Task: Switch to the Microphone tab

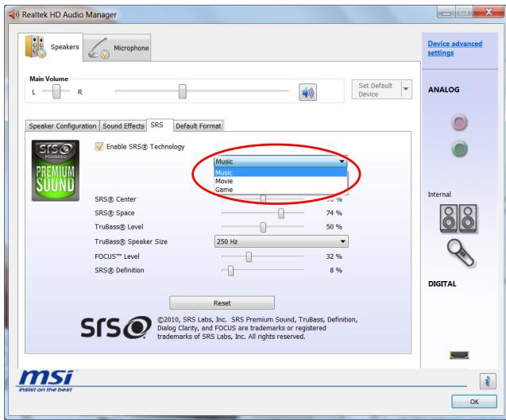Action: click(118, 48)
